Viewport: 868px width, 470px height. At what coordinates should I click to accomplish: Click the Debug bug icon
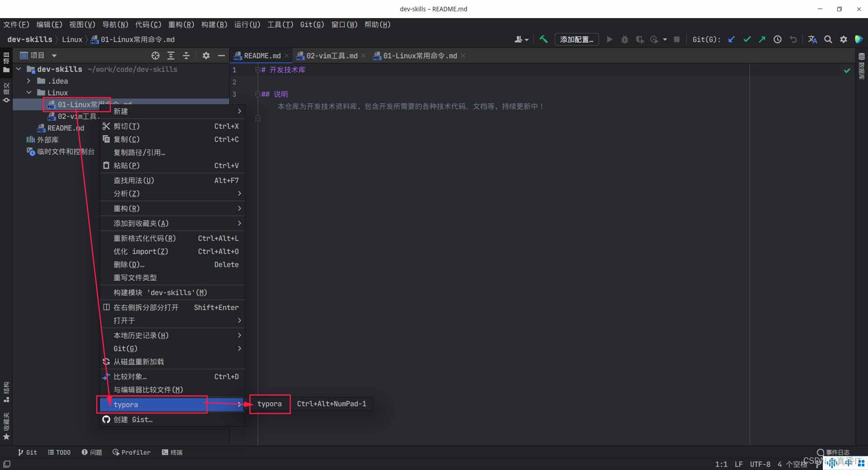(x=625, y=39)
